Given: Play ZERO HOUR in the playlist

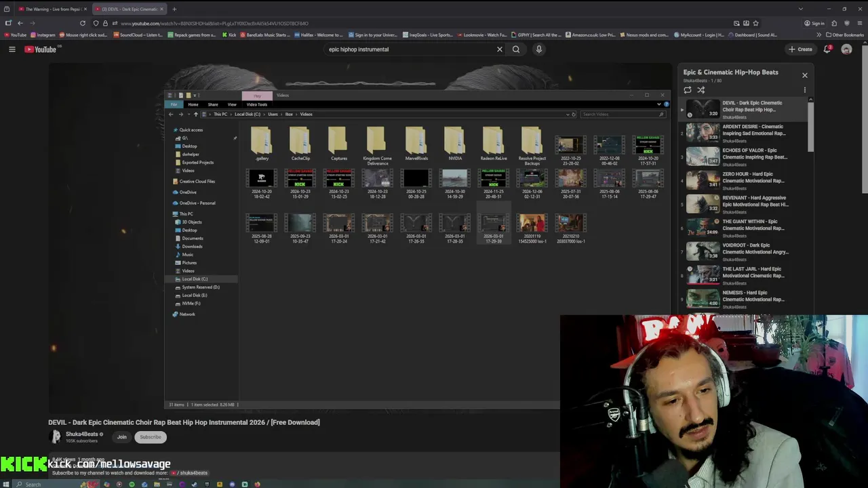Looking at the screenshot, I should [743, 180].
